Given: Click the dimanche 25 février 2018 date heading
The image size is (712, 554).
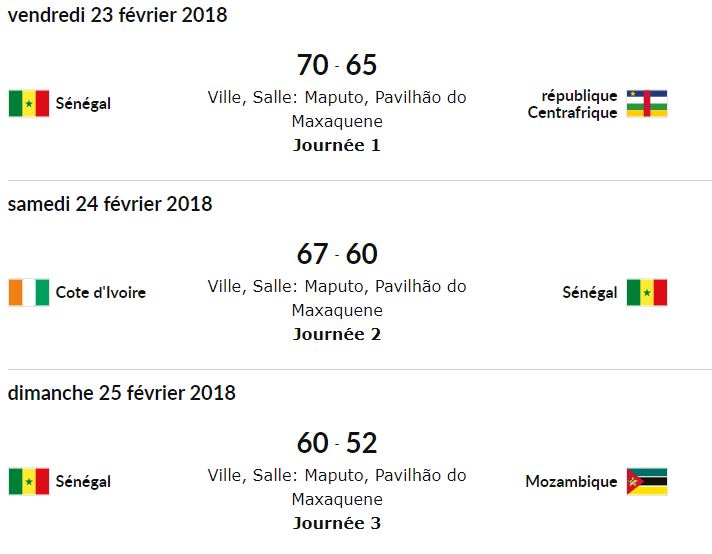Looking at the screenshot, I should (x=122, y=393).
